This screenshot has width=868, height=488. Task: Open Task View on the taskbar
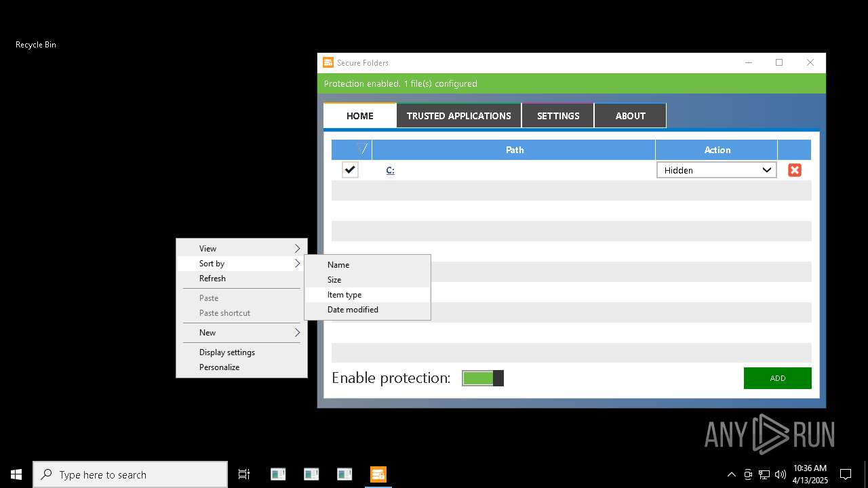click(x=244, y=474)
